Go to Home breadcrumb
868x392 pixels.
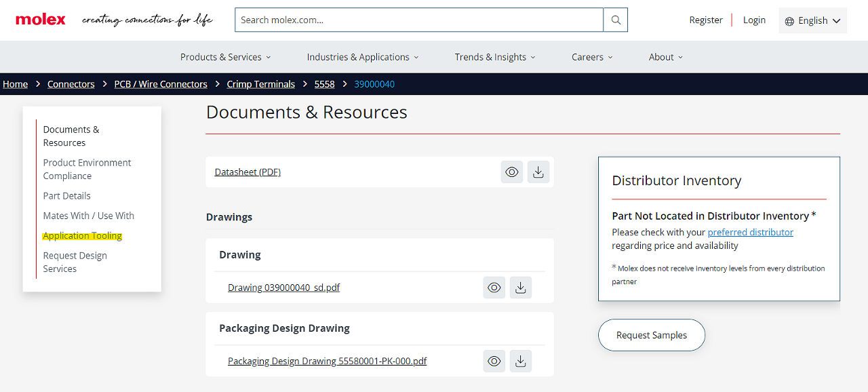pos(16,84)
